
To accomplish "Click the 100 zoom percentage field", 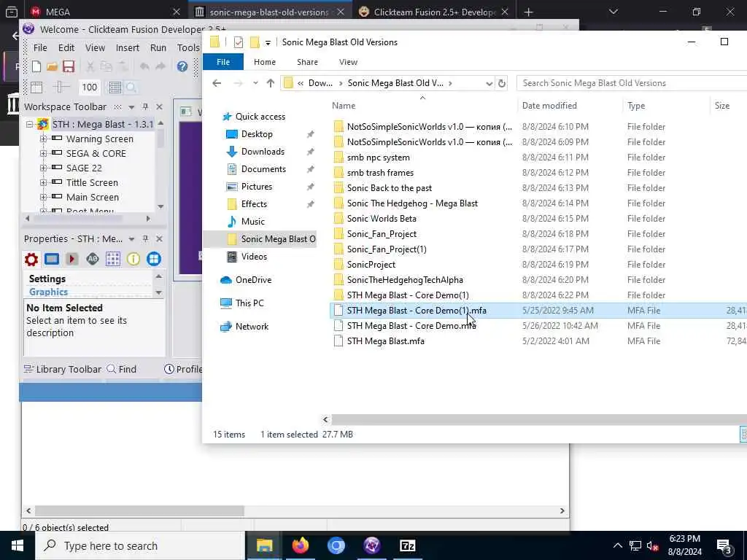I will (89, 87).
